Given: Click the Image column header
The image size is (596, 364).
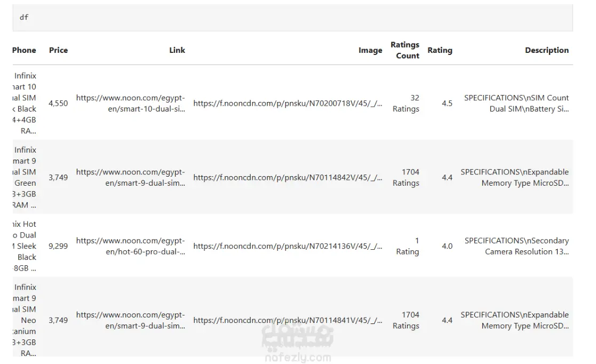Looking at the screenshot, I should tap(370, 51).
